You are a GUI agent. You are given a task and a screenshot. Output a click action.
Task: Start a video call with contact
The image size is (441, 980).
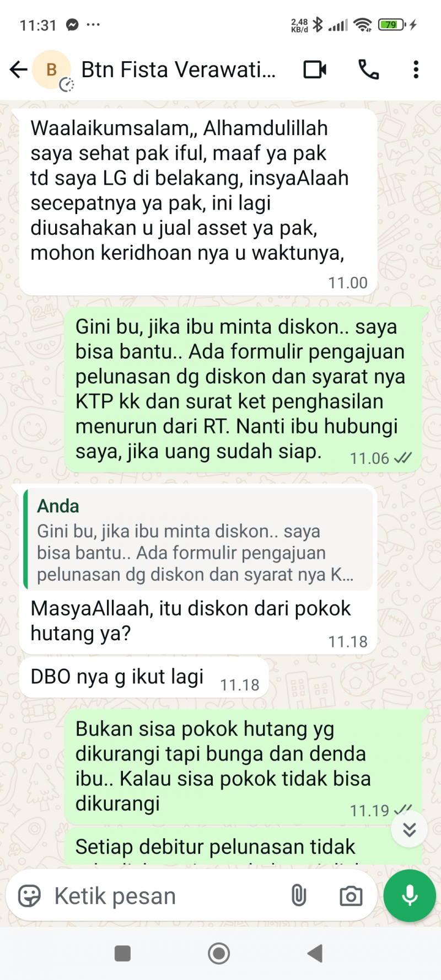click(315, 69)
